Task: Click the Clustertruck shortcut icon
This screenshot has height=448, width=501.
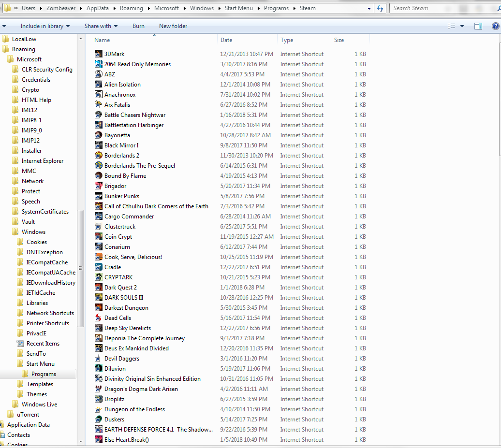Action: click(x=99, y=226)
